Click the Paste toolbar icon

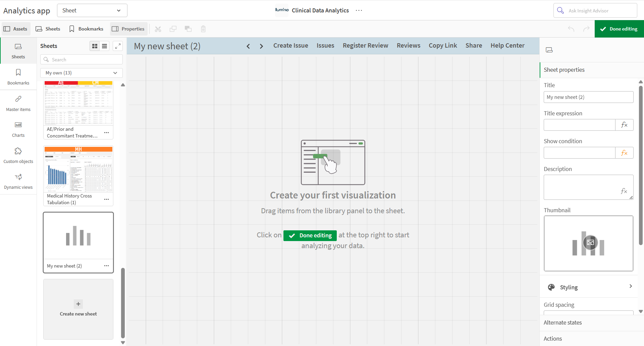click(188, 29)
